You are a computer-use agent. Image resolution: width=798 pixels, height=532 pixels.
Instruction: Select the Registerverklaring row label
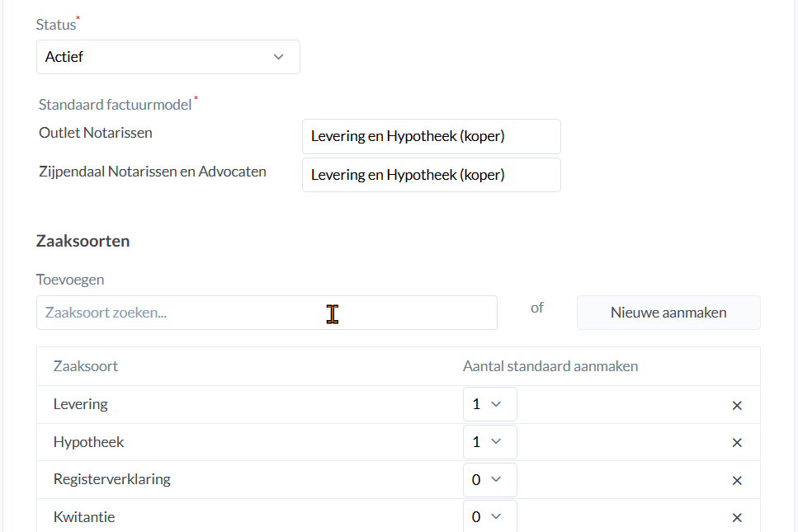pos(111,479)
